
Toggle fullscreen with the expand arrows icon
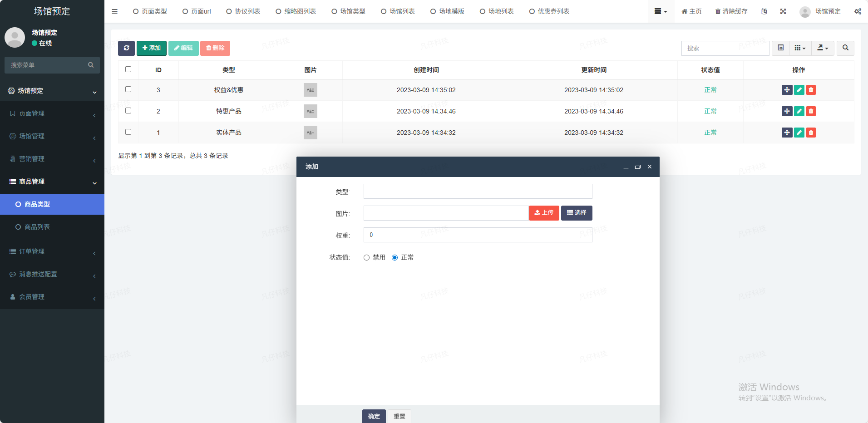(783, 11)
